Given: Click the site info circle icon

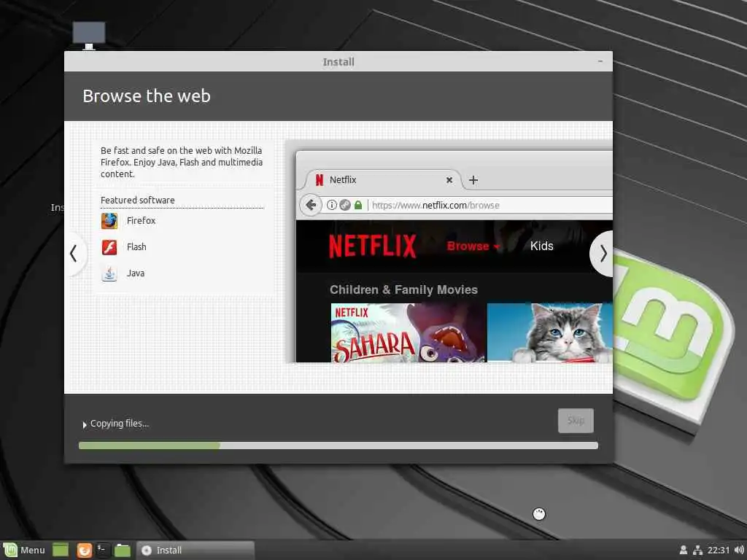Looking at the screenshot, I should tap(332, 205).
